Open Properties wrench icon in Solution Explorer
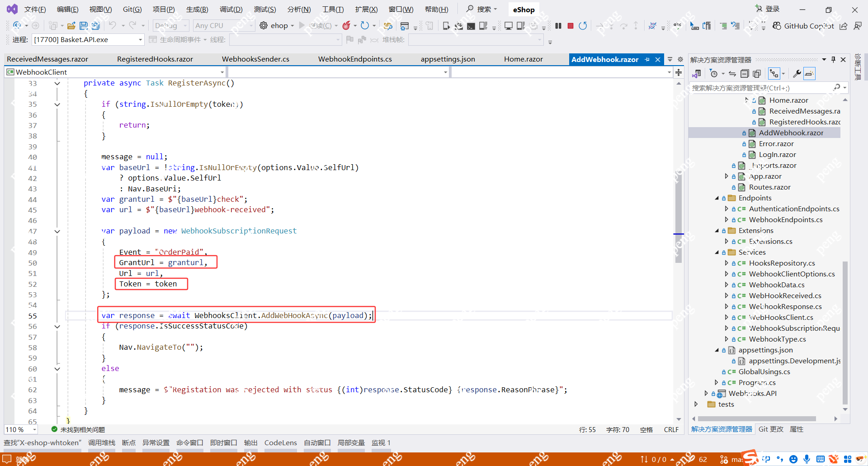The width and height of the screenshot is (868, 466). pyautogui.click(x=797, y=73)
